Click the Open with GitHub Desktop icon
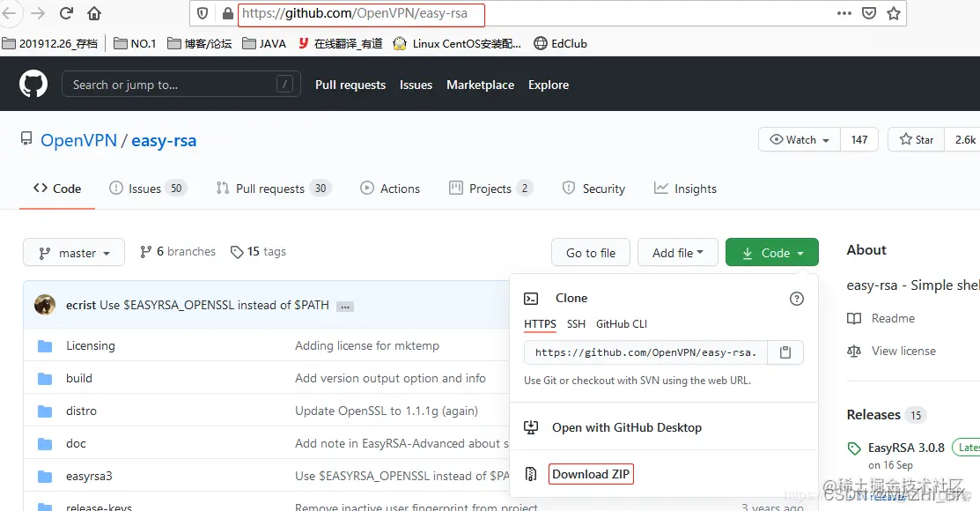The height and width of the screenshot is (511, 980). 531,427
